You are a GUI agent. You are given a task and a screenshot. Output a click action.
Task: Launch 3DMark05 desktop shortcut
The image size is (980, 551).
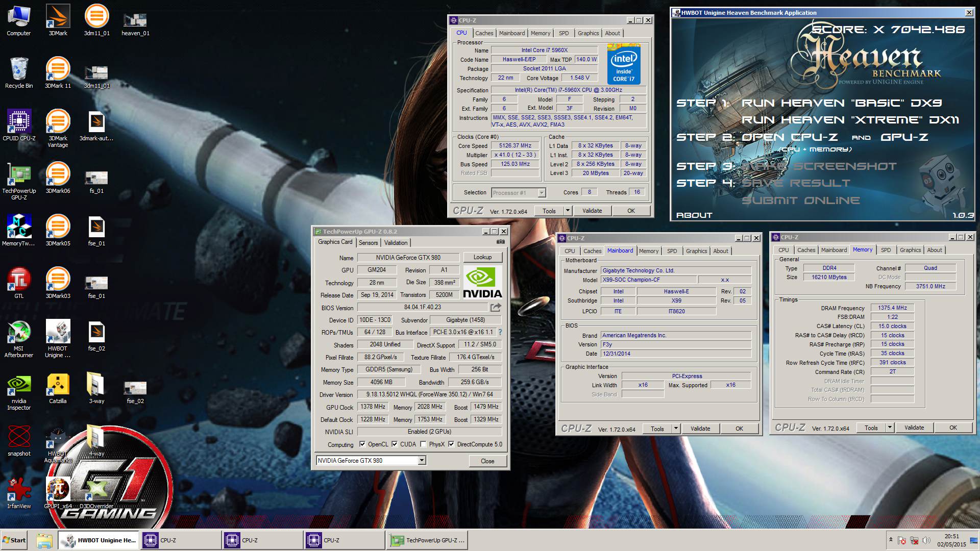pyautogui.click(x=58, y=231)
